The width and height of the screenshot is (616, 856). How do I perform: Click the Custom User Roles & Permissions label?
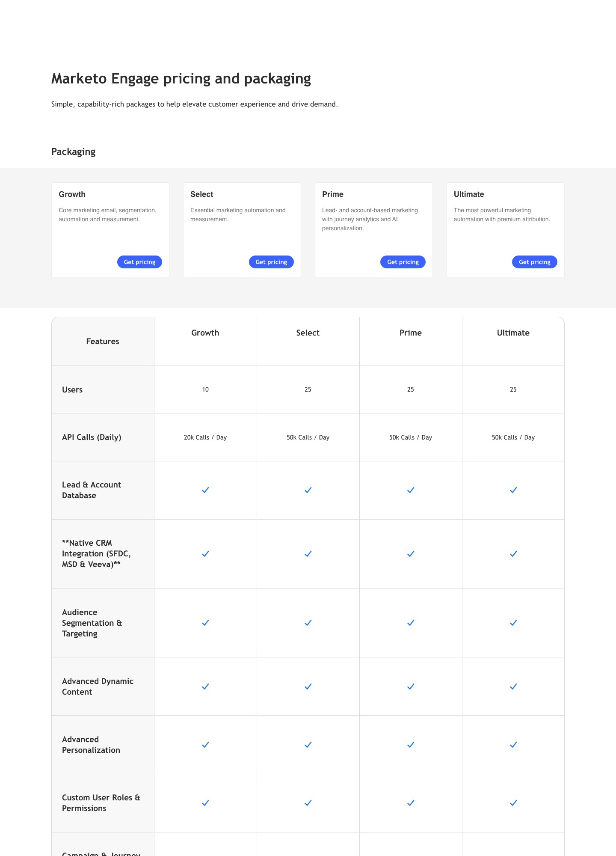click(101, 803)
